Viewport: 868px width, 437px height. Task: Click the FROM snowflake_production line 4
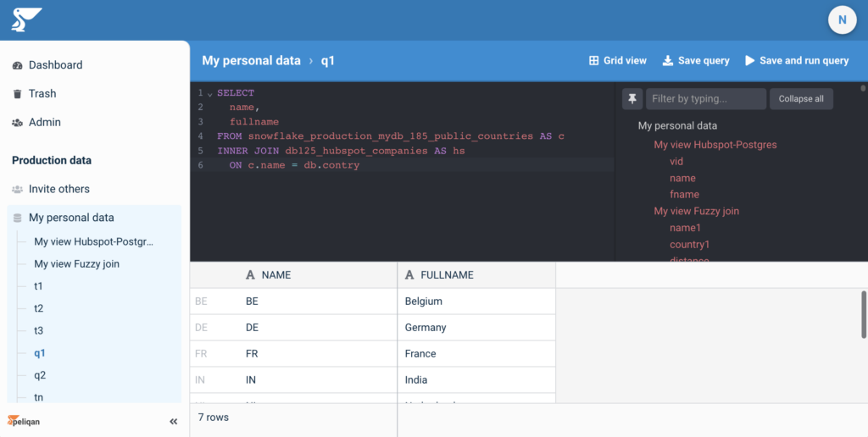tap(391, 136)
